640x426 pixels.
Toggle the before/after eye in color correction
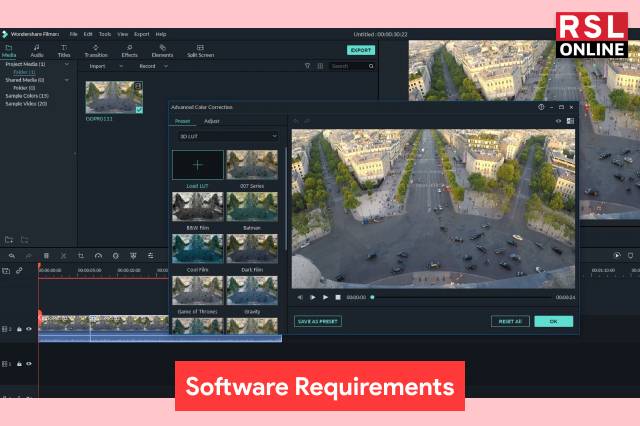pos(558,121)
